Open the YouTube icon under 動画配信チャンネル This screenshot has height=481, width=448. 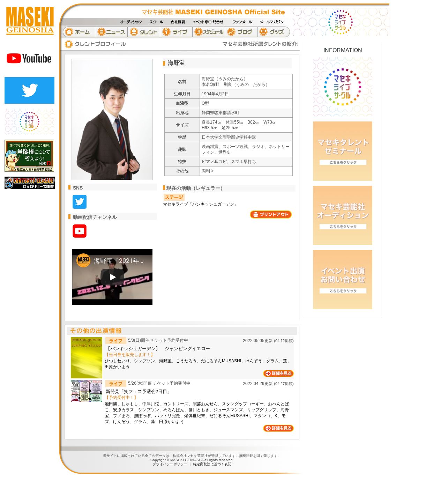(x=80, y=231)
